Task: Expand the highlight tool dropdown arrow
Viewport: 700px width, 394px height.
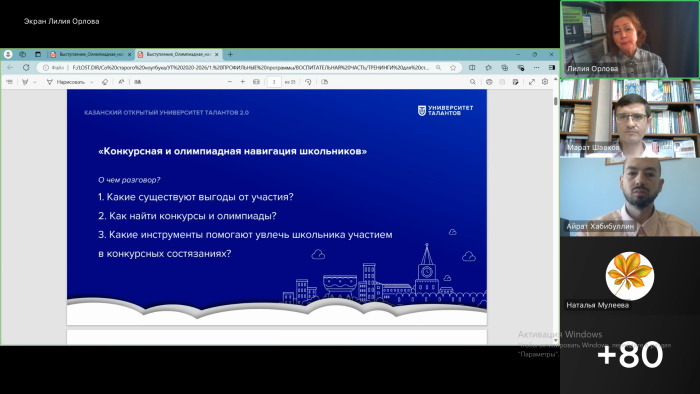Action: point(35,82)
